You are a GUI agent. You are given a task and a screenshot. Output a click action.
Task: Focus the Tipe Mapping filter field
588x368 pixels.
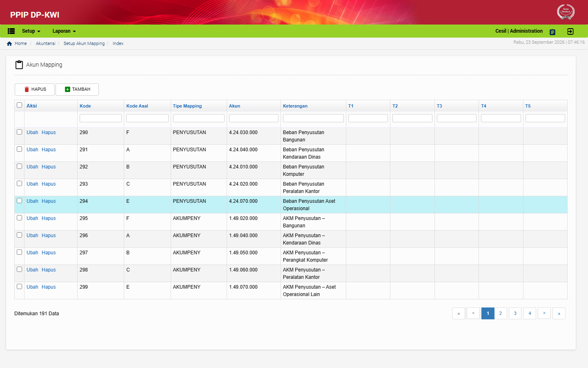coord(199,118)
